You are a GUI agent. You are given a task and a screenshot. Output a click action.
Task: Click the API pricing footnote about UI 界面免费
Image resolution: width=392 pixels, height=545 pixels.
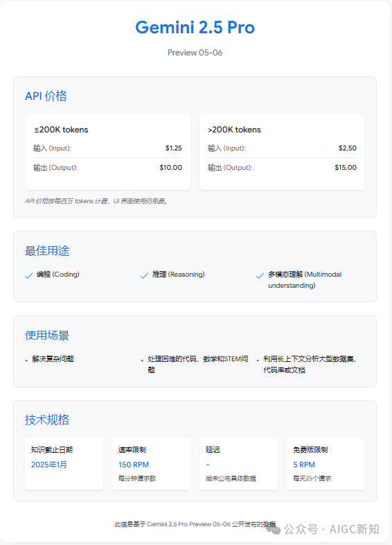(97, 201)
